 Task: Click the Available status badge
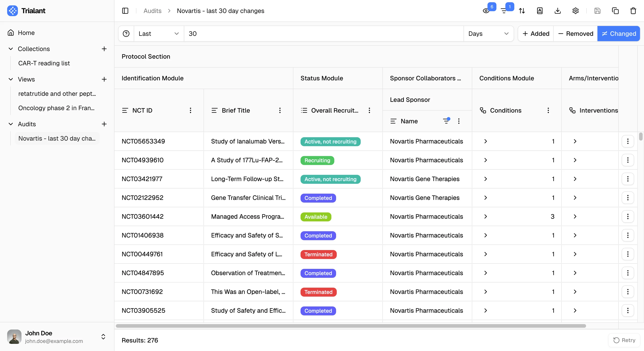tap(316, 217)
